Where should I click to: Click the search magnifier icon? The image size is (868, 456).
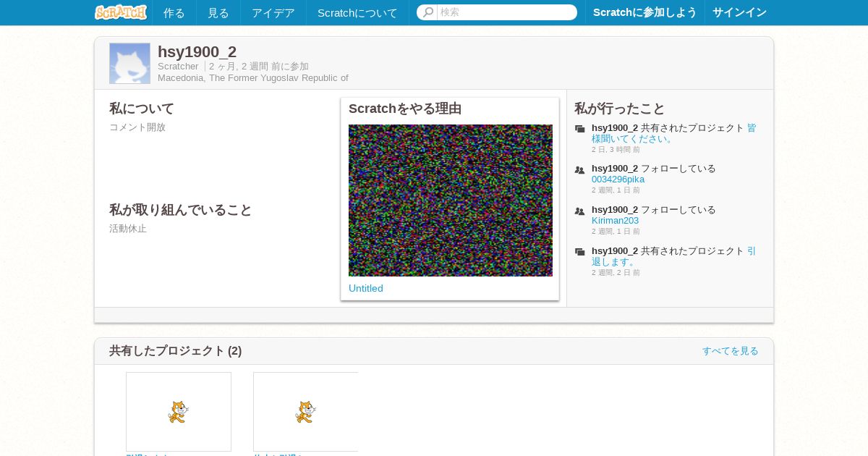(x=427, y=12)
